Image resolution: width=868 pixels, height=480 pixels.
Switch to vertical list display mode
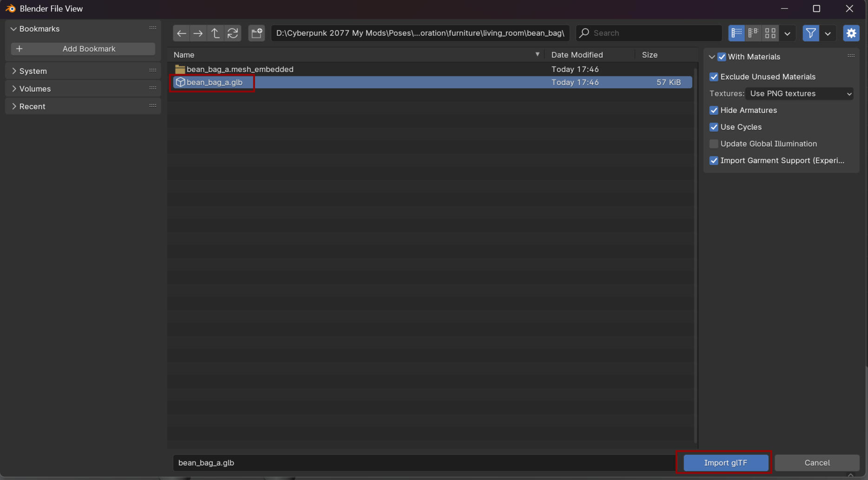coord(736,33)
